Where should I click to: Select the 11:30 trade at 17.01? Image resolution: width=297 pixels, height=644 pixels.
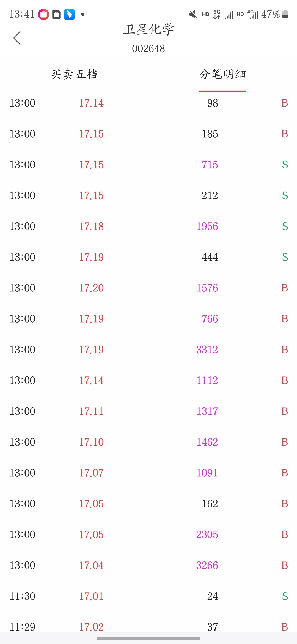pos(148,596)
